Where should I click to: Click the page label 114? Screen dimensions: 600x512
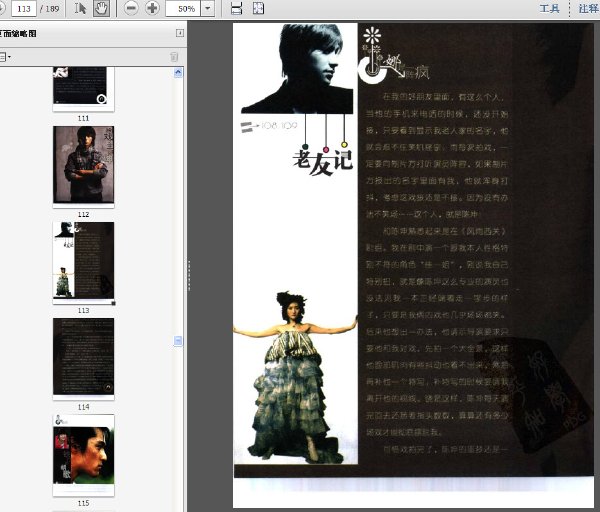tap(83, 407)
